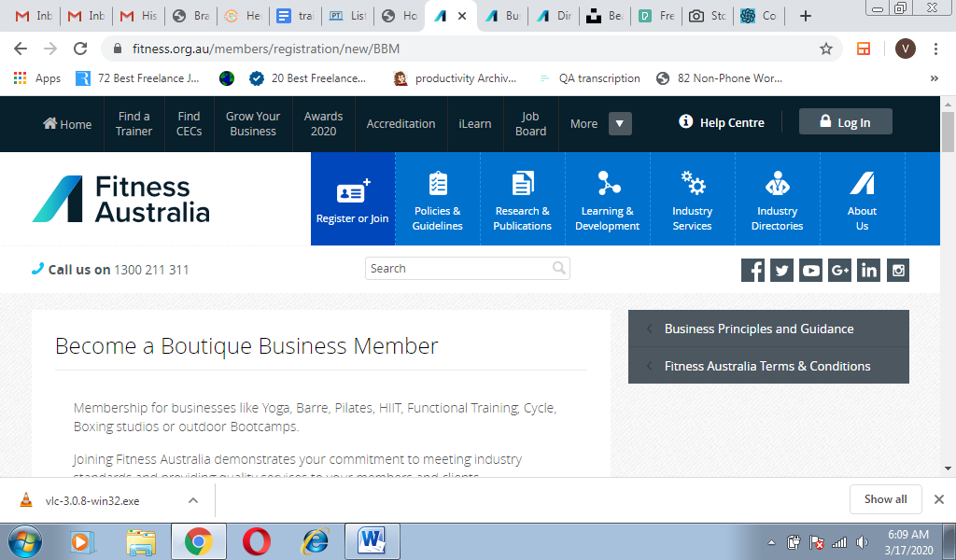956x560 pixels.
Task: Click Show all downloads button
Action: (885, 499)
